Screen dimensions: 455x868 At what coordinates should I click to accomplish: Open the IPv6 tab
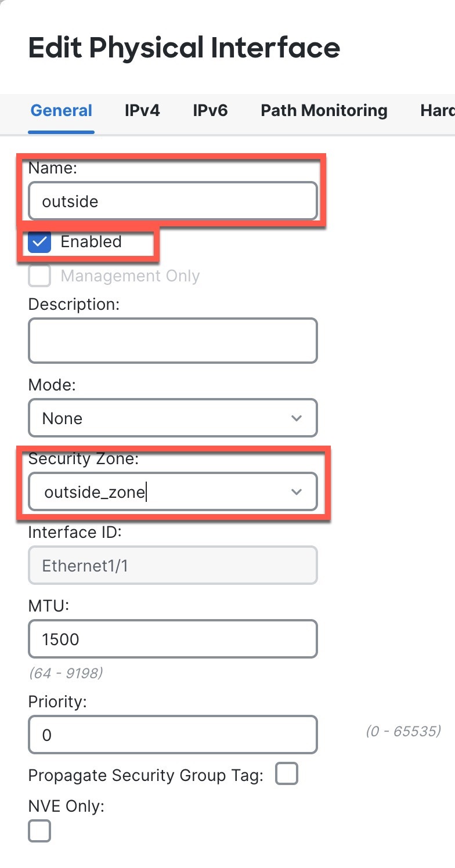click(210, 111)
